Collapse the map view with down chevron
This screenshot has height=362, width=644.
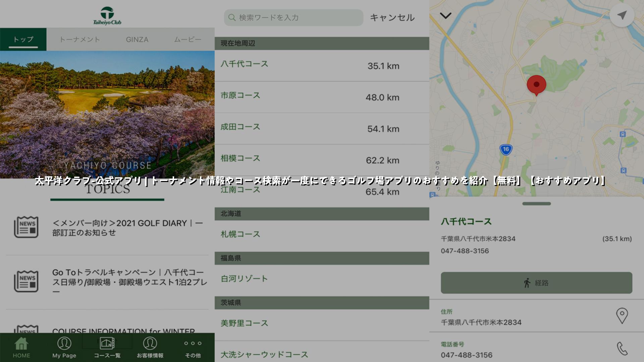click(x=445, y=15)
